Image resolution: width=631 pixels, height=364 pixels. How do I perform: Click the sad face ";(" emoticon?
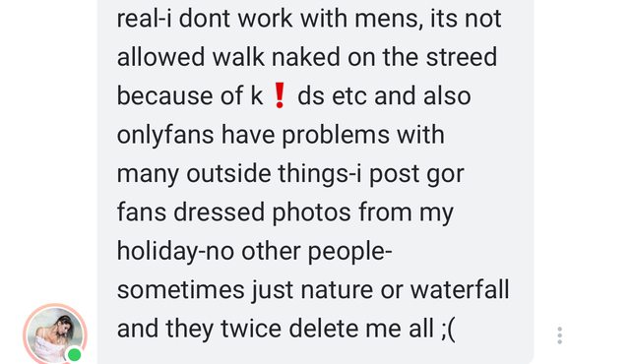pyautogui.click(x=448, y=329)
